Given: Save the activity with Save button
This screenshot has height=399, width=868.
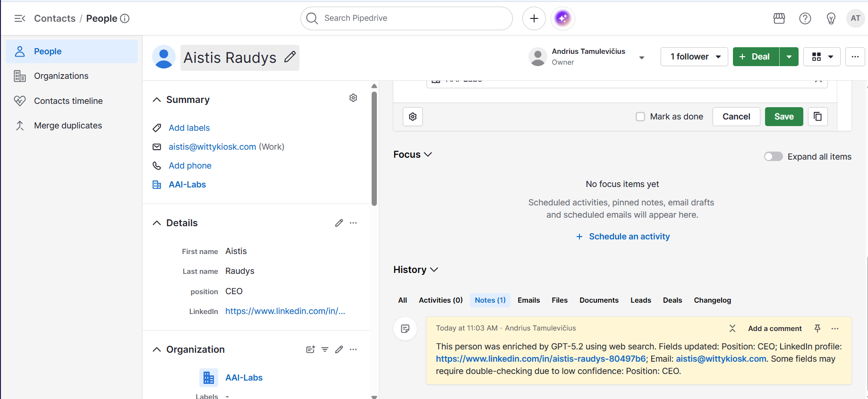Looking at the screenshot, I should coord(784,117).
